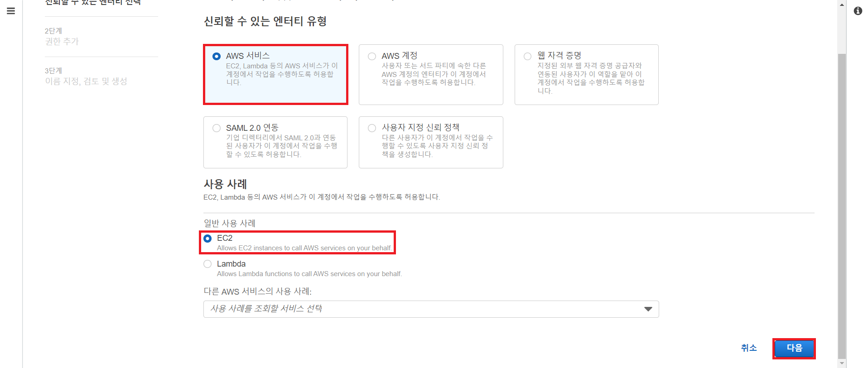
Task: Click the scrollbar down arrow
Action: 842,363
